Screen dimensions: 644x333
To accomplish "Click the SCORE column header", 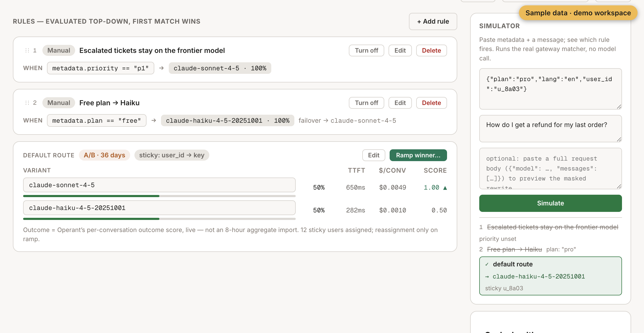I will pos(435,171).
